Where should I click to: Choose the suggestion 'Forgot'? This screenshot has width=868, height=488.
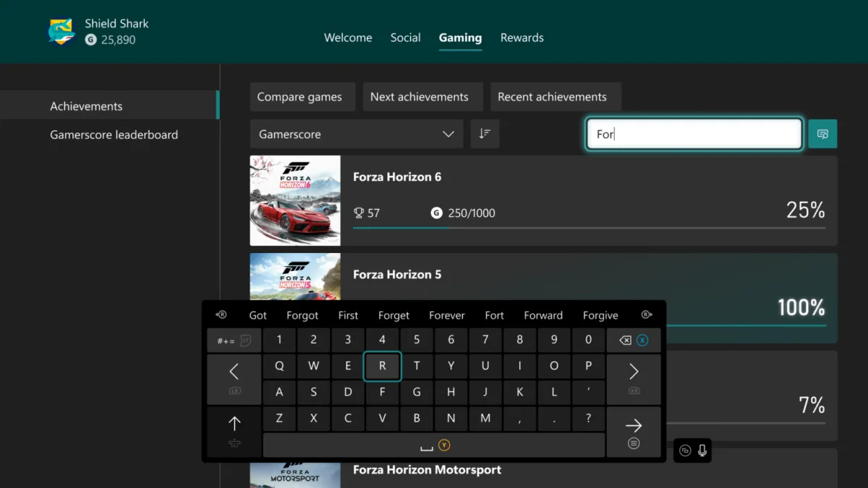[302, 315]
